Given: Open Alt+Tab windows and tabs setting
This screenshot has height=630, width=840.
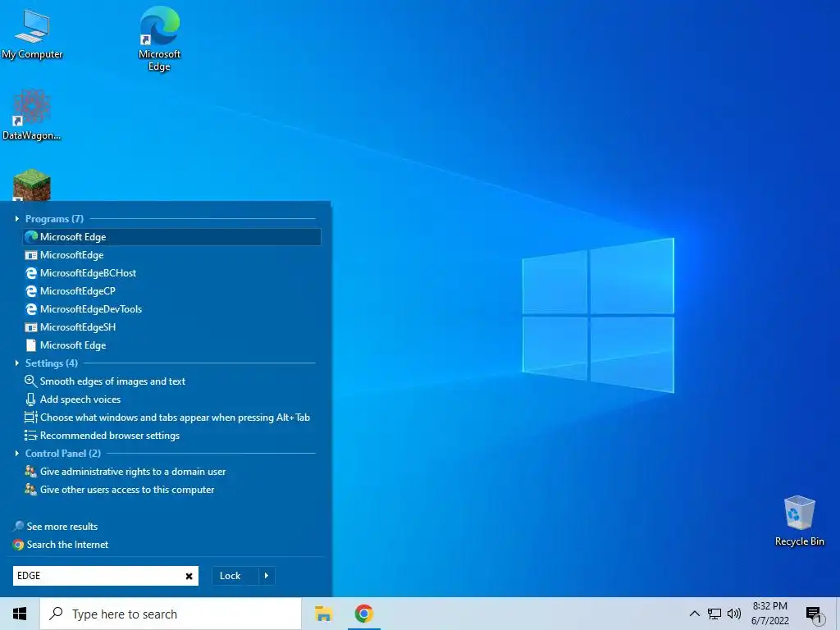Looking at the screenshot, I should point(172,418).
